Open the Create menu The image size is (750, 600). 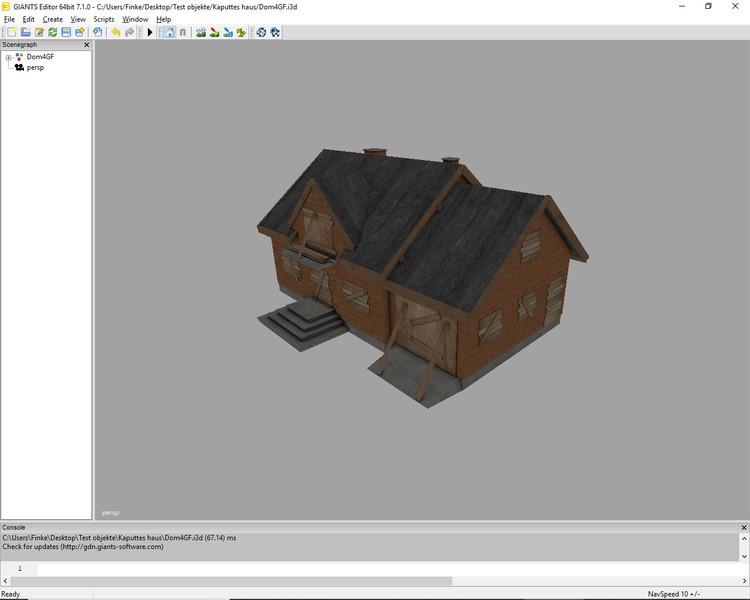point(52,19)
